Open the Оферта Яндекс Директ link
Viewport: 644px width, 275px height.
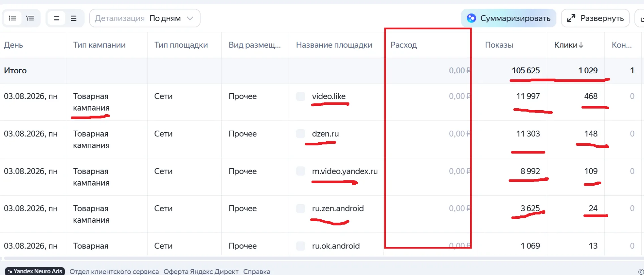(x=201, y=271)
